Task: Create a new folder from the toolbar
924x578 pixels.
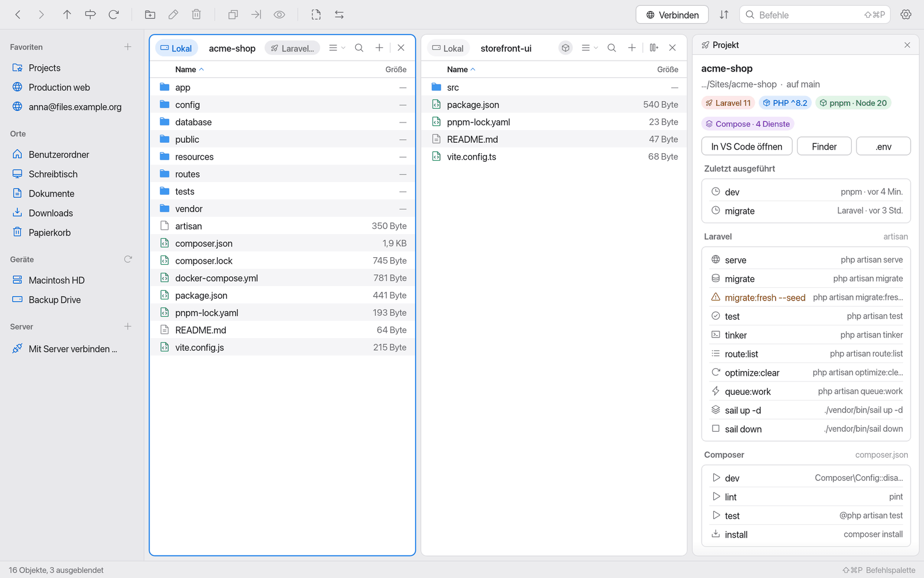Action: coord(150,14)
